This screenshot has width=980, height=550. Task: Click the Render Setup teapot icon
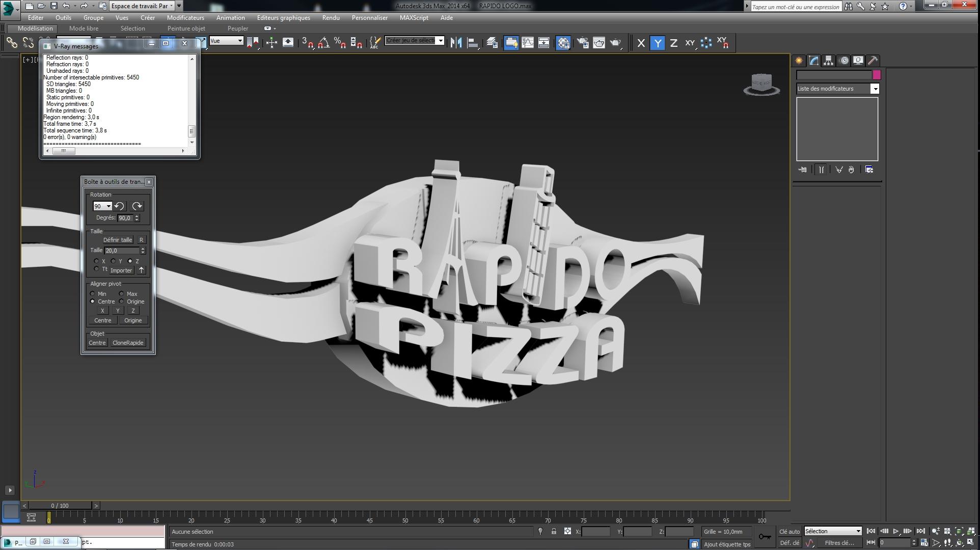point(583,43)
